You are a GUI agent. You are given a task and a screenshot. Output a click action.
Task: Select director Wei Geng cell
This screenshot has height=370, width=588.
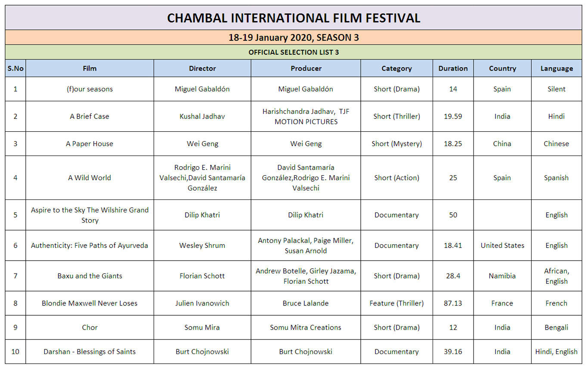coord(202,144)
